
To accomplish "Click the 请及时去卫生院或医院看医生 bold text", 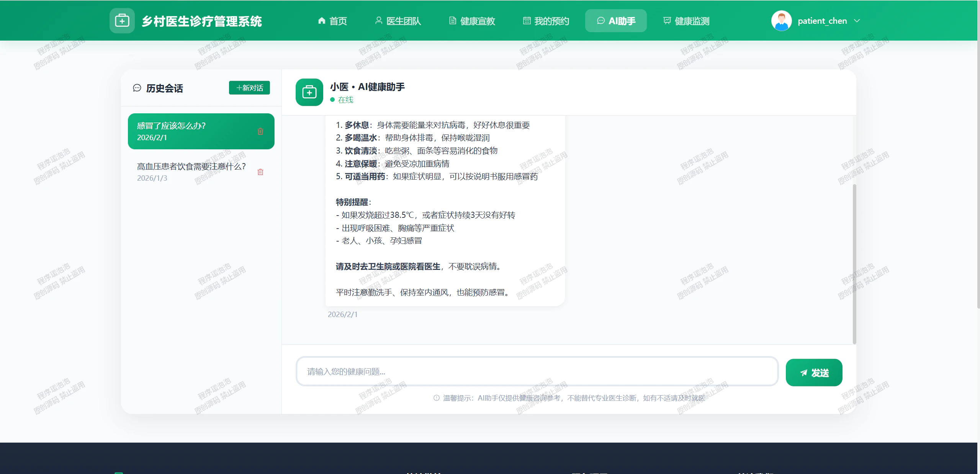I will tap(388, 266).
